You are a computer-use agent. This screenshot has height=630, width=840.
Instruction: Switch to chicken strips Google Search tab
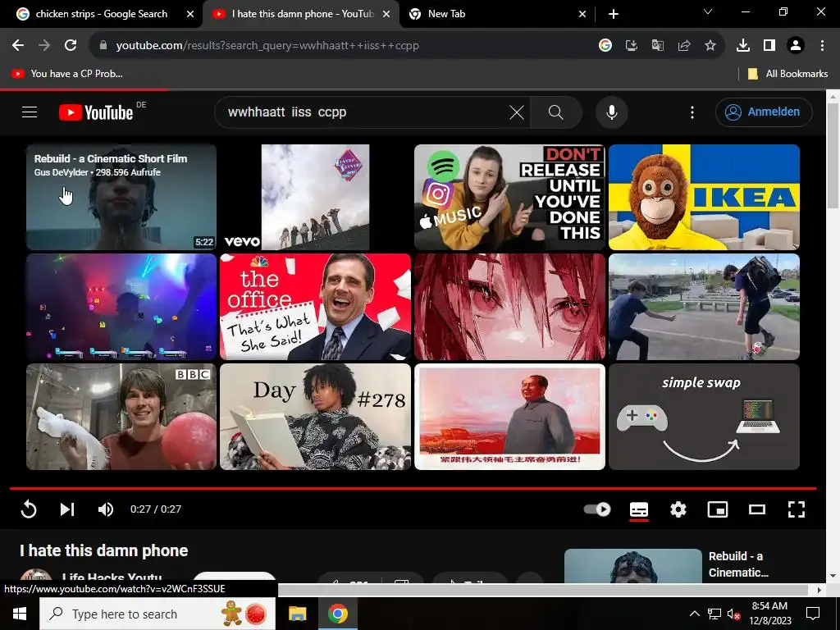102,14
